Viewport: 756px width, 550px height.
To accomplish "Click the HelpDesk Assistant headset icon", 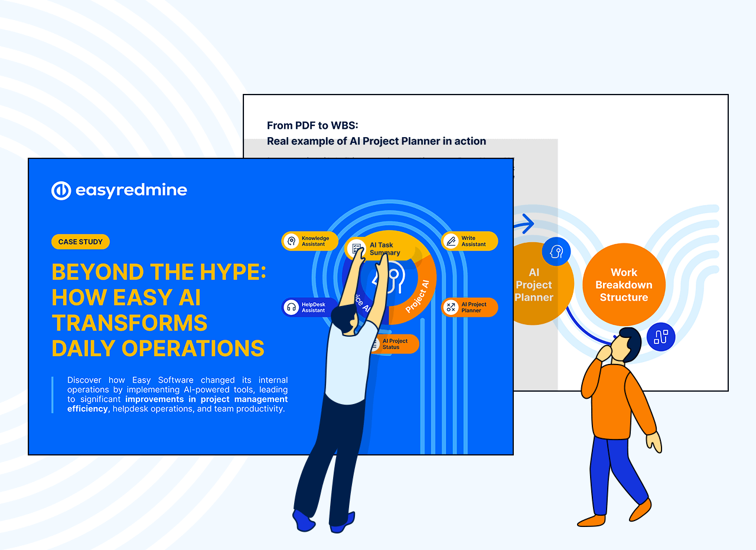I will click(291, 307).
